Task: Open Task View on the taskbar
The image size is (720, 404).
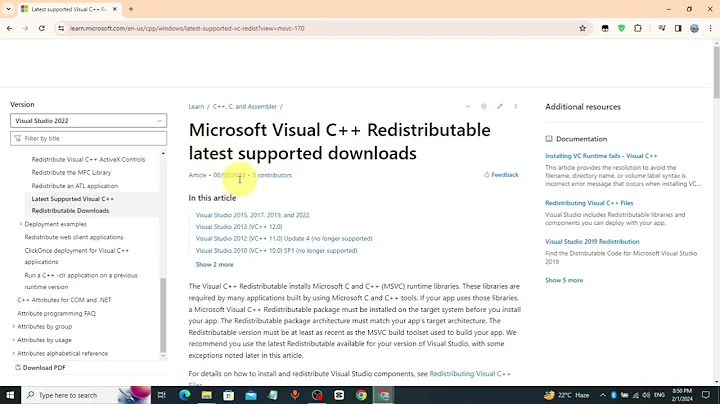Action: [x=162, y=395]
